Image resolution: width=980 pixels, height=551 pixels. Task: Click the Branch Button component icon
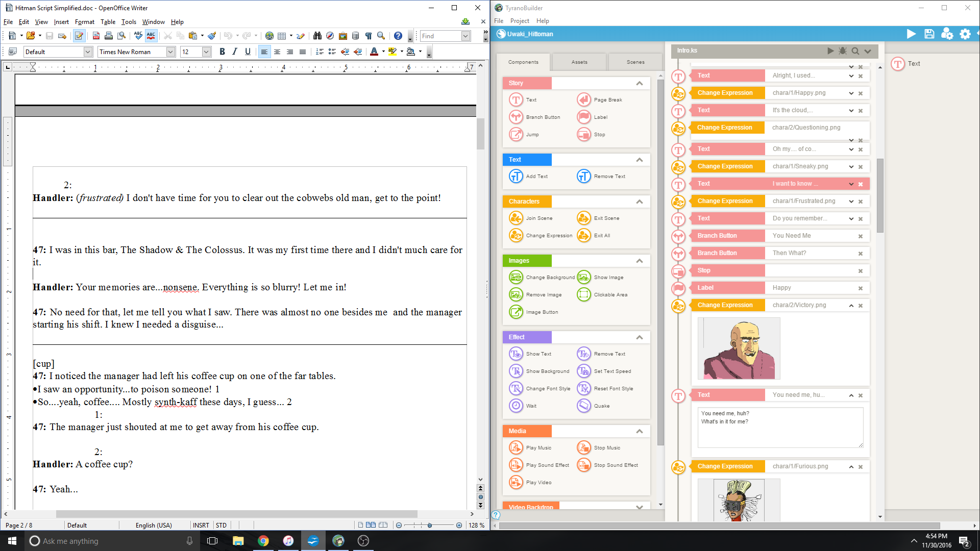(x=516, y=117)
